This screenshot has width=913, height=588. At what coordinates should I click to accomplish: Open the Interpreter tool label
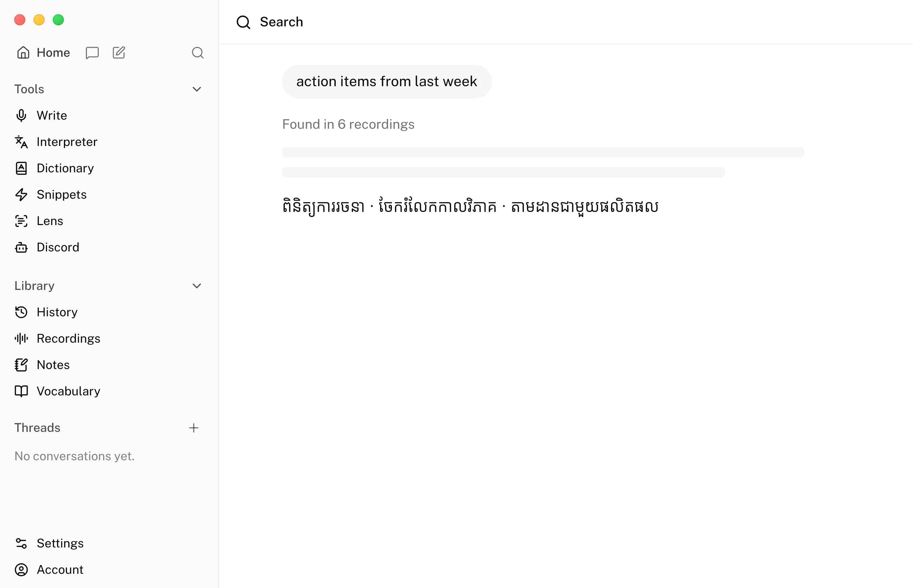point(67,142)
